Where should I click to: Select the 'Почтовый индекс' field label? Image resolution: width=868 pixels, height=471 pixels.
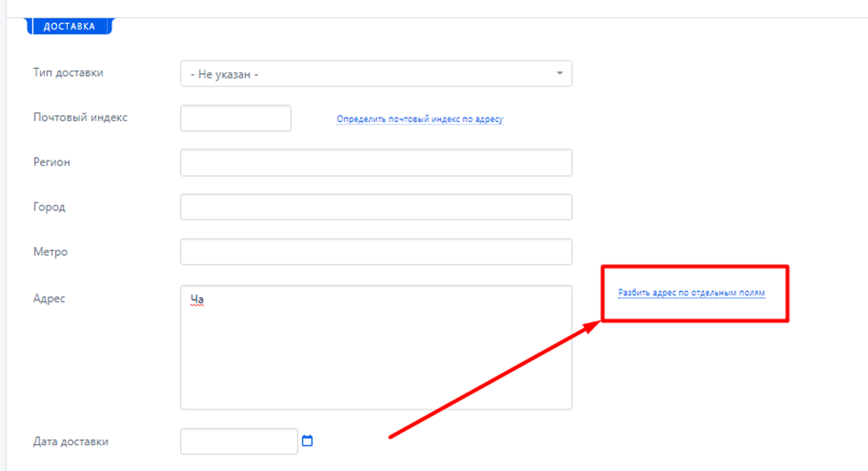[x=80, y=118]
